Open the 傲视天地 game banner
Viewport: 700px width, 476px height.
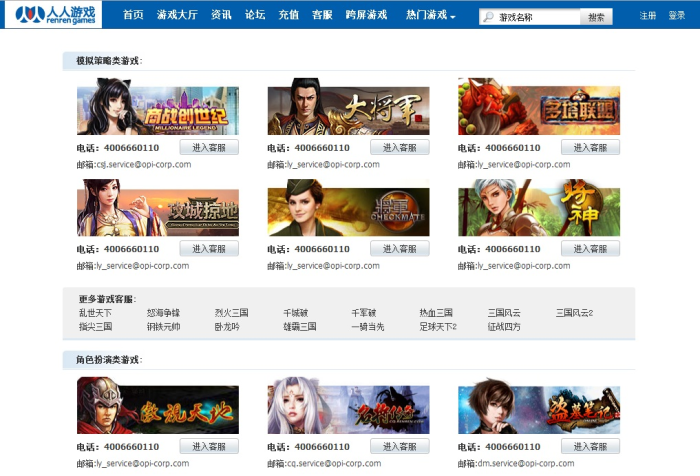click(x=158, y=405)
